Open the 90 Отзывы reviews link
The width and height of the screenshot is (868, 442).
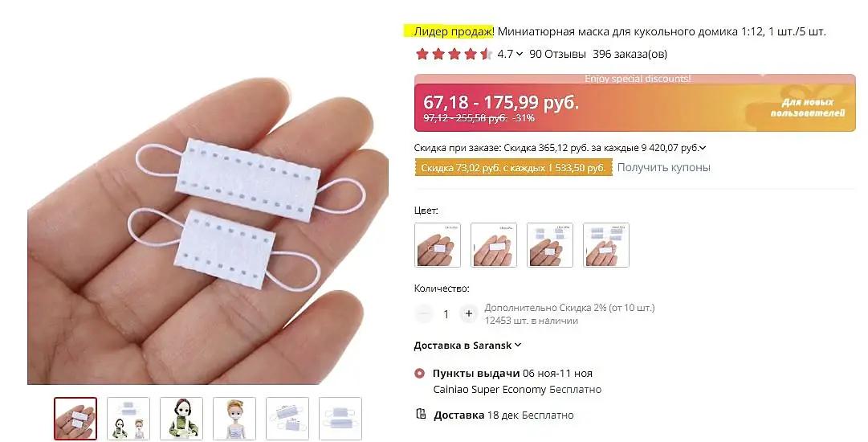pos(557,55)
